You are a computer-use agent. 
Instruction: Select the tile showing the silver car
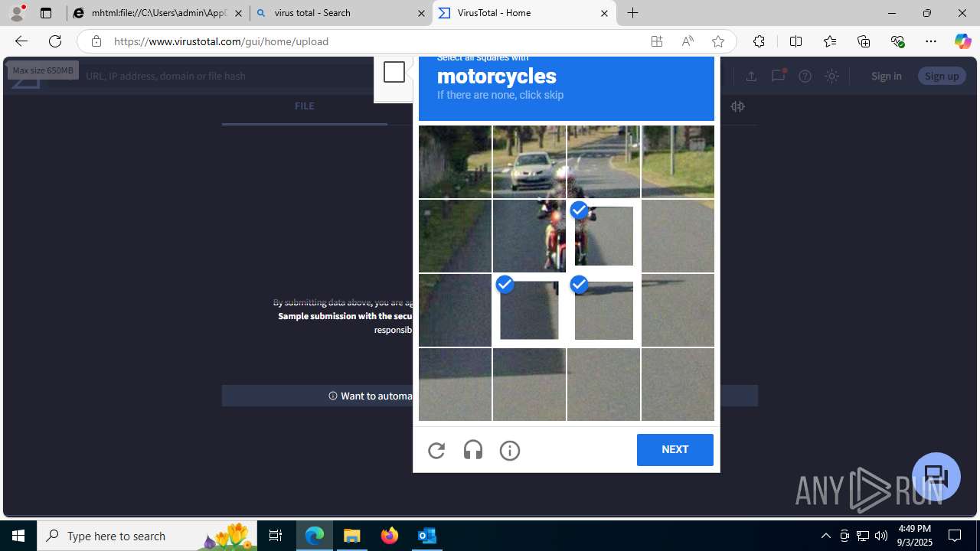pos(529,161)
